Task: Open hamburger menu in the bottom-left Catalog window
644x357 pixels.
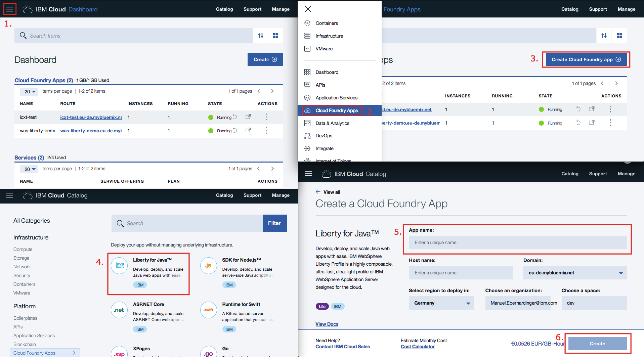Action: point(10,195)
